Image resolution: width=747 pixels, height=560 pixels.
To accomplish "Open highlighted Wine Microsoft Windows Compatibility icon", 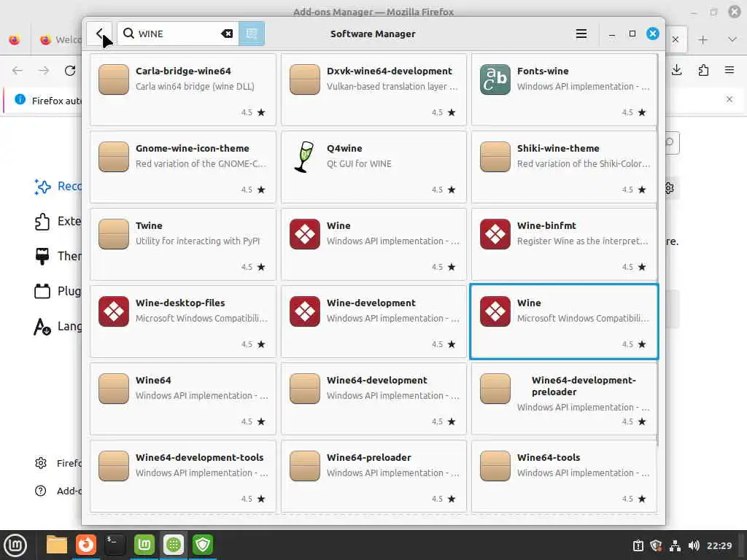I will point(495,311).
